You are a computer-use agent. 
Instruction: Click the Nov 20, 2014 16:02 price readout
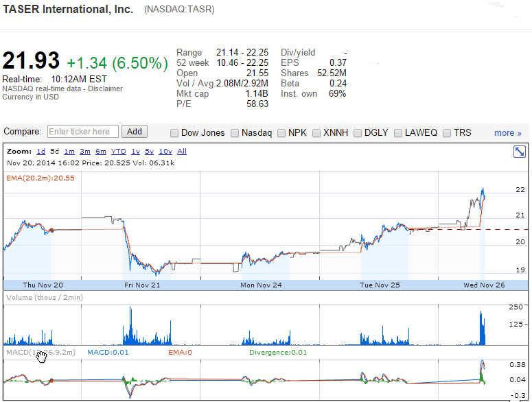coord(91,163)
